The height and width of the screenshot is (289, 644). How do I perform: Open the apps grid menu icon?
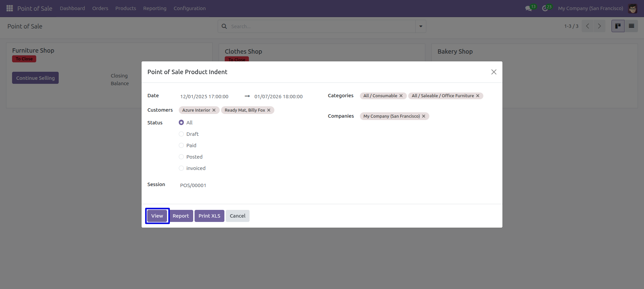pyautogui.click(x=9, y=8)
